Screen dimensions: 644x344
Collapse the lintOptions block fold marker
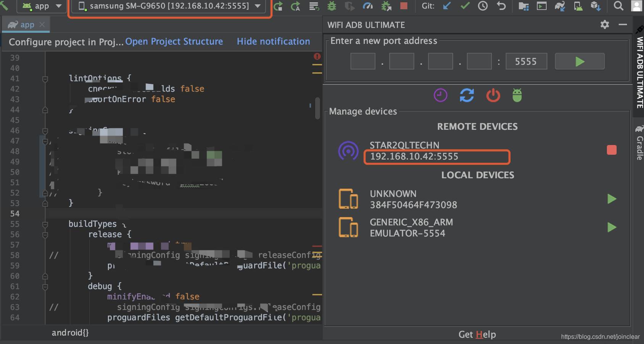coord(45,79)
